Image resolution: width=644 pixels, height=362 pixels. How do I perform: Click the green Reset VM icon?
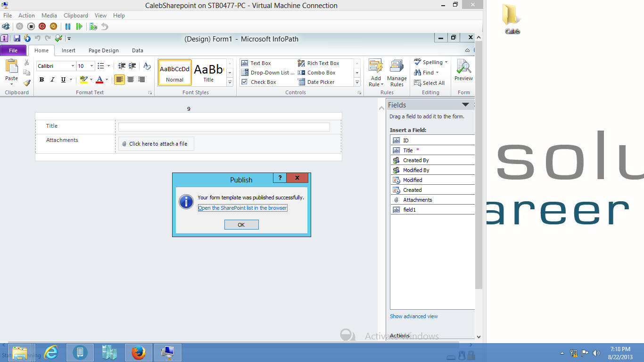(79, 26)
